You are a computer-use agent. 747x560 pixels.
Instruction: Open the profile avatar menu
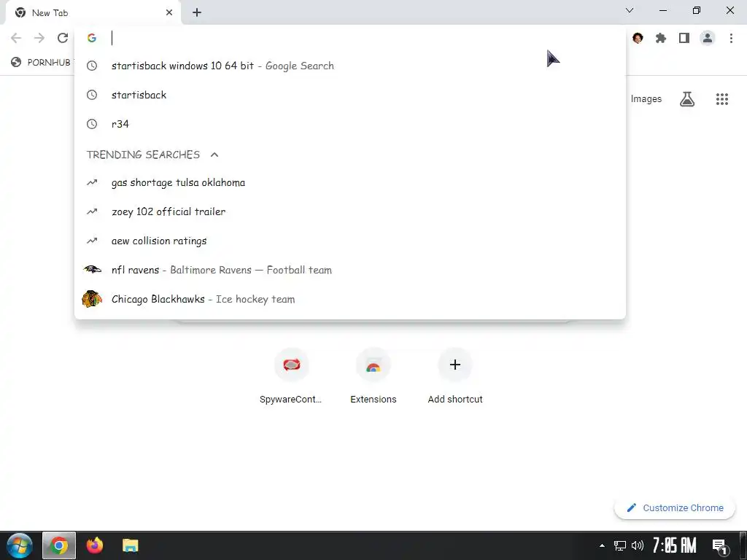point(708,38)
